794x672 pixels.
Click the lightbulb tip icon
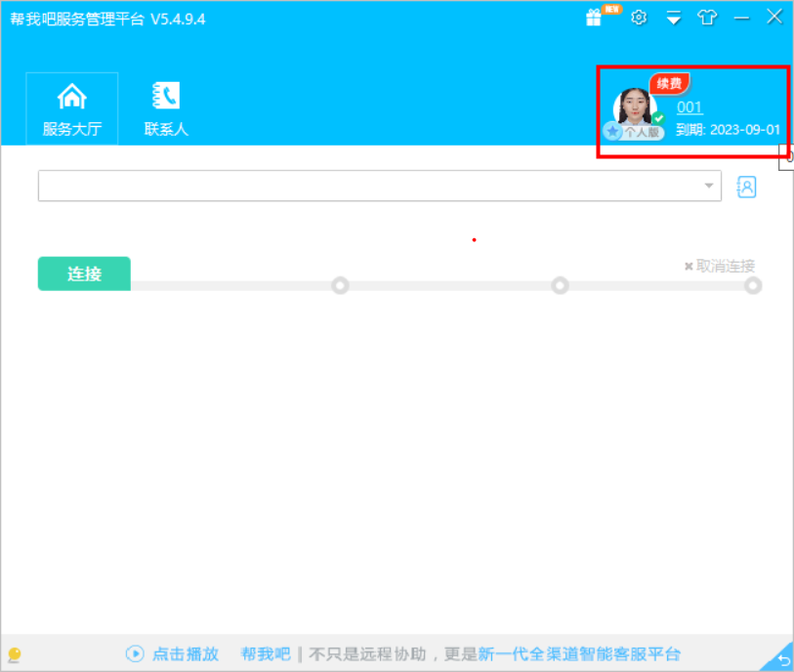point(15,654)
